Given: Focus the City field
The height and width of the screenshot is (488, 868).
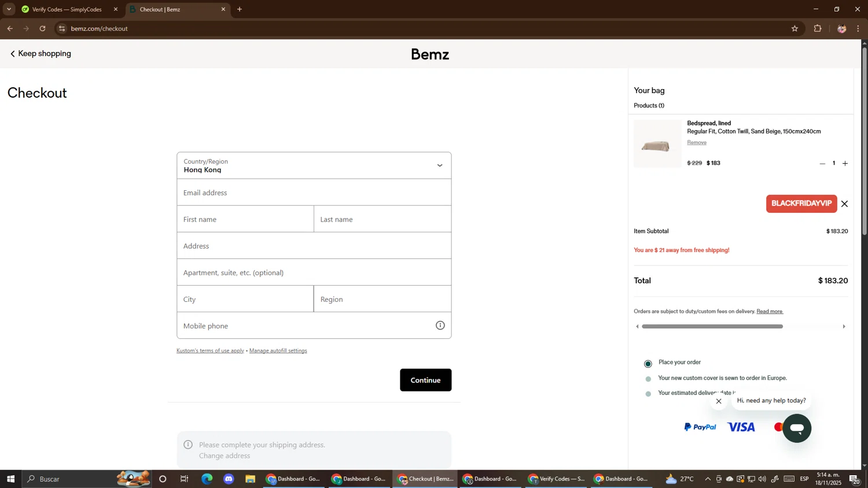Looking at the screenshot, I should click(245, 299).
